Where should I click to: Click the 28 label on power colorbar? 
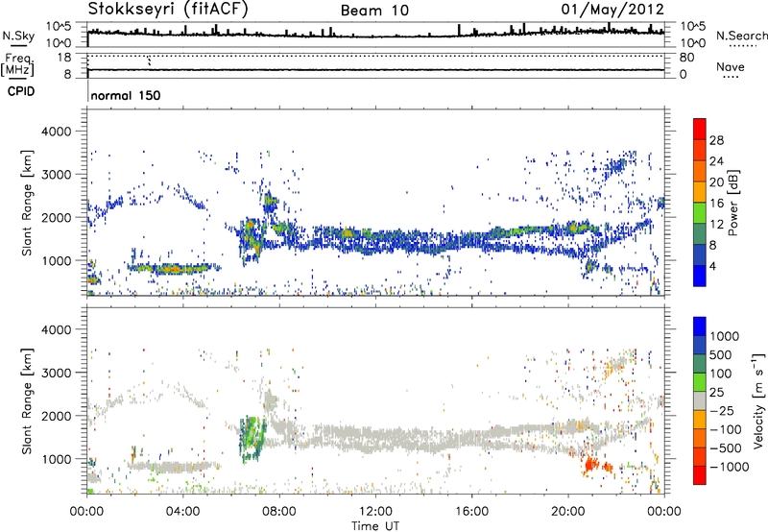pos(716,140)
